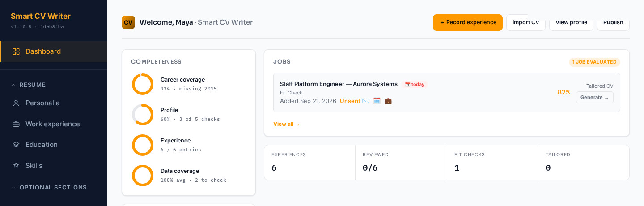This screenshot has height=206, width=644.
Task: Click the Personalia person icon
Action: pyautogui.click(x=16, y=103)
